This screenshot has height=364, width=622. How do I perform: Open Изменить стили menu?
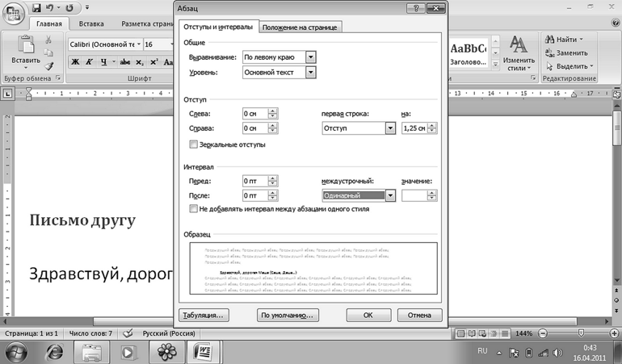coord(519,53)
